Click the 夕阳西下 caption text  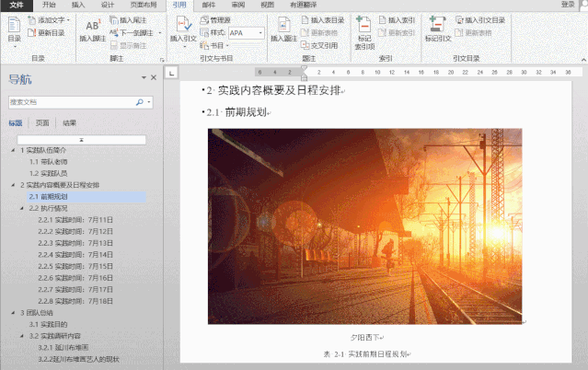click(x=365, y=338)
